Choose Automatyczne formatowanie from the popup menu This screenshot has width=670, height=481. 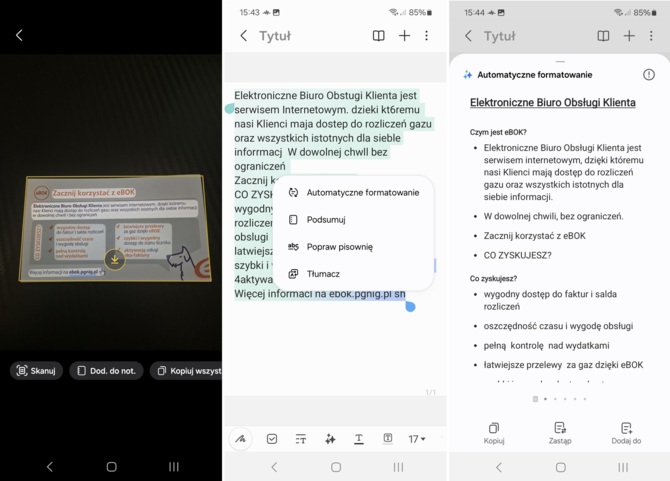353,192
